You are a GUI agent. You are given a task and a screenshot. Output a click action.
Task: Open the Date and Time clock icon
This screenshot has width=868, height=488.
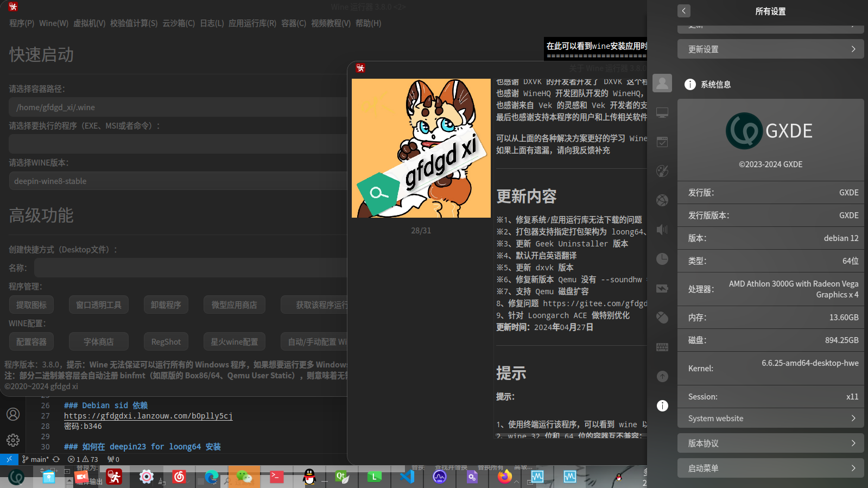662,259
